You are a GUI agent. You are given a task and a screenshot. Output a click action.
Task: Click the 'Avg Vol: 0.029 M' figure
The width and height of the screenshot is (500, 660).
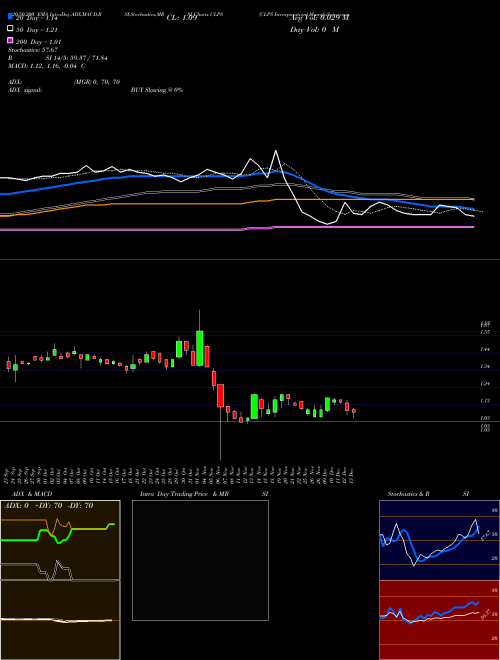click(x=319, y=18)
